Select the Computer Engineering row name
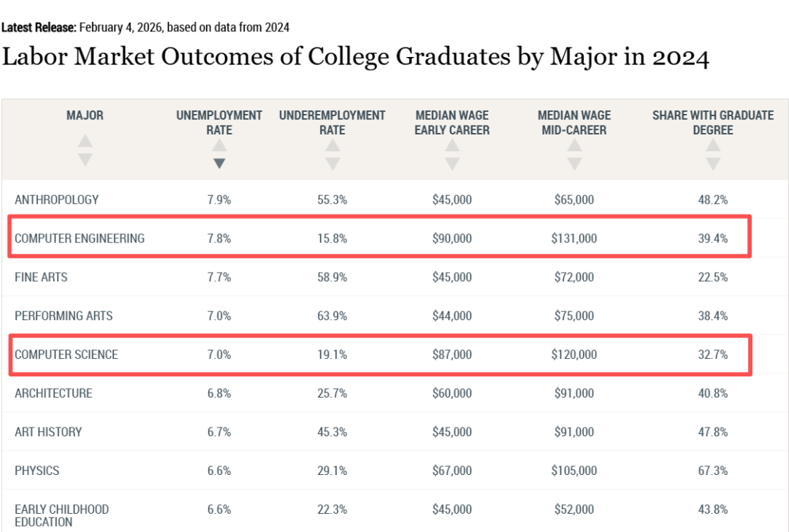 coord(80,238)
